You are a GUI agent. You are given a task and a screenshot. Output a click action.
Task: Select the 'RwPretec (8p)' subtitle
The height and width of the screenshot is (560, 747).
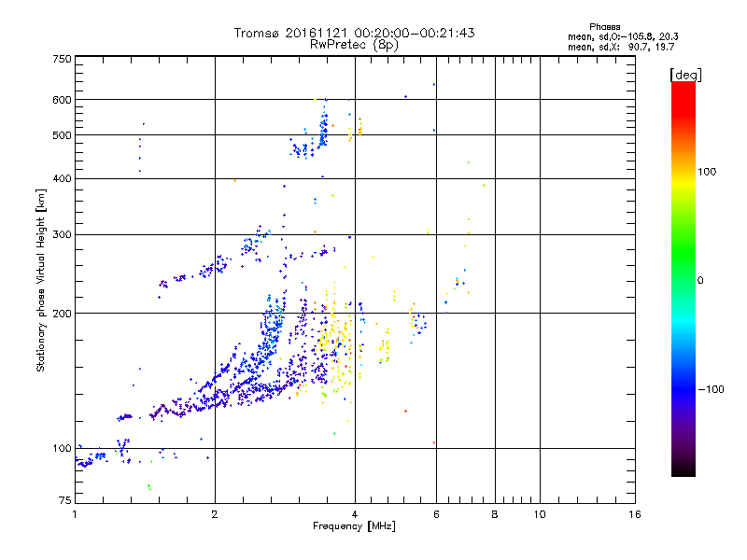(x=354, y=45)
